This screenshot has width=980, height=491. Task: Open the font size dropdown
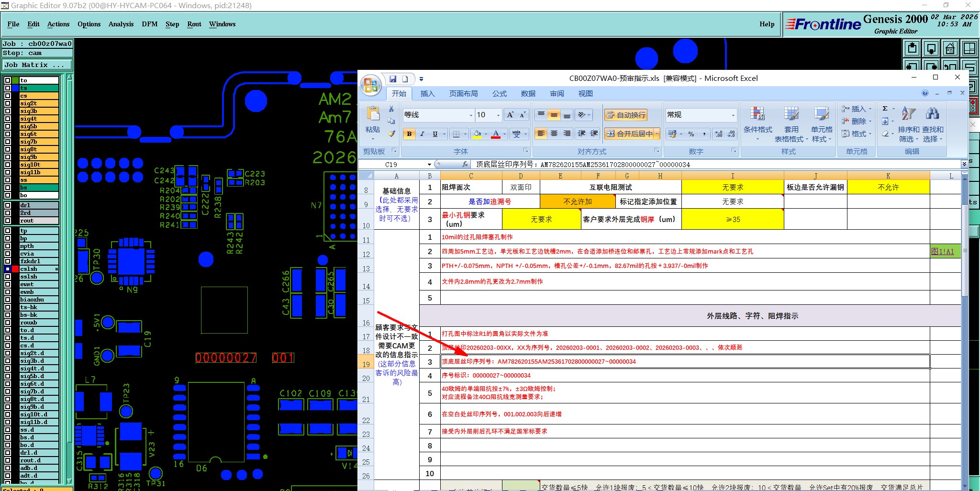tap(498, 115)
